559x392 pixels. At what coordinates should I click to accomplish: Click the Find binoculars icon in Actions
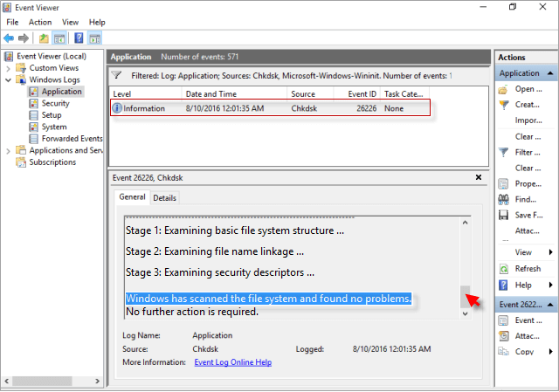503,199
